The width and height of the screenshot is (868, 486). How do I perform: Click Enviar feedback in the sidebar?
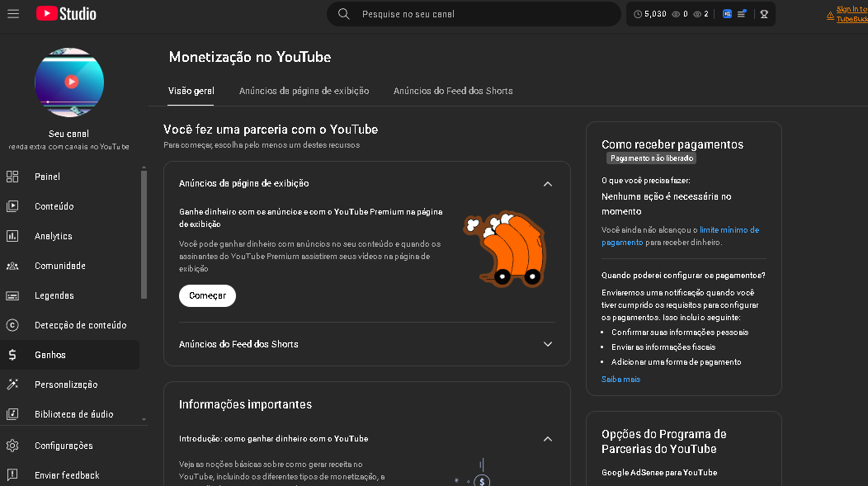70,475
